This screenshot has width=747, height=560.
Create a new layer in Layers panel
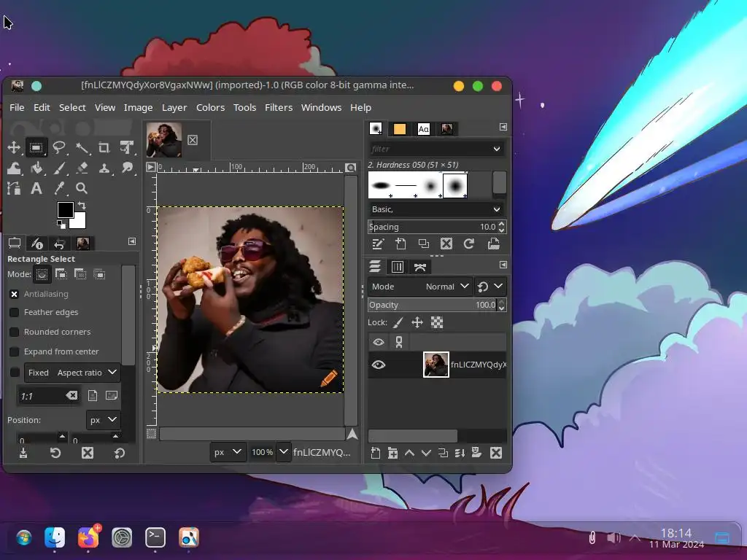click(x=376, y=453)
